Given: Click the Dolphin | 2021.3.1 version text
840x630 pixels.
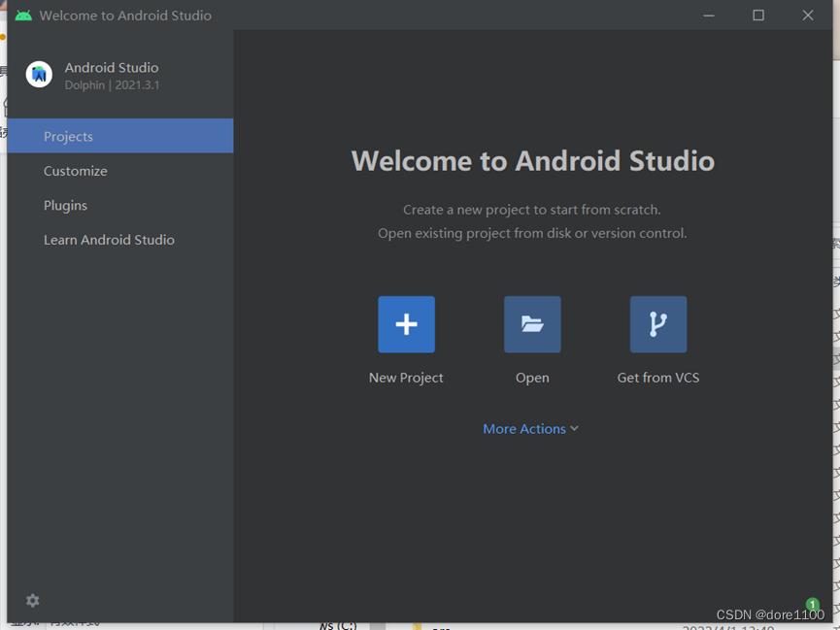Looking at the screenshot, I should click(112, 85).
